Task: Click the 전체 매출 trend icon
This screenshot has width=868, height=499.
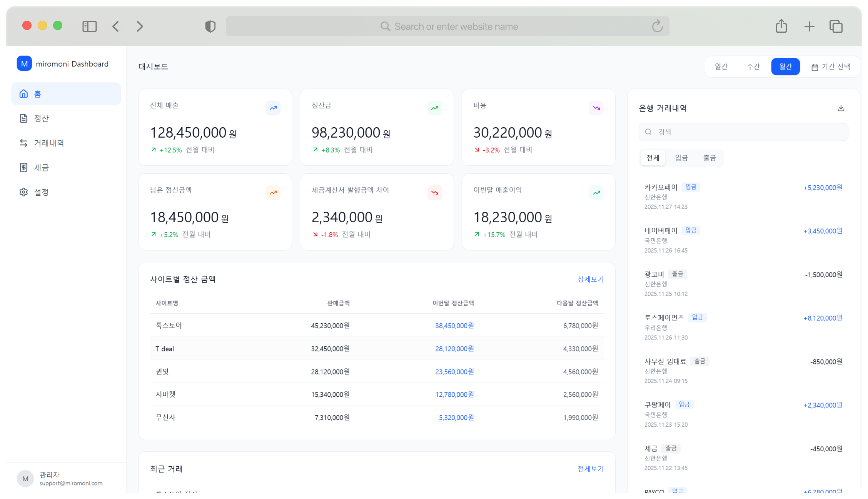Action: (x=273, y=108)
